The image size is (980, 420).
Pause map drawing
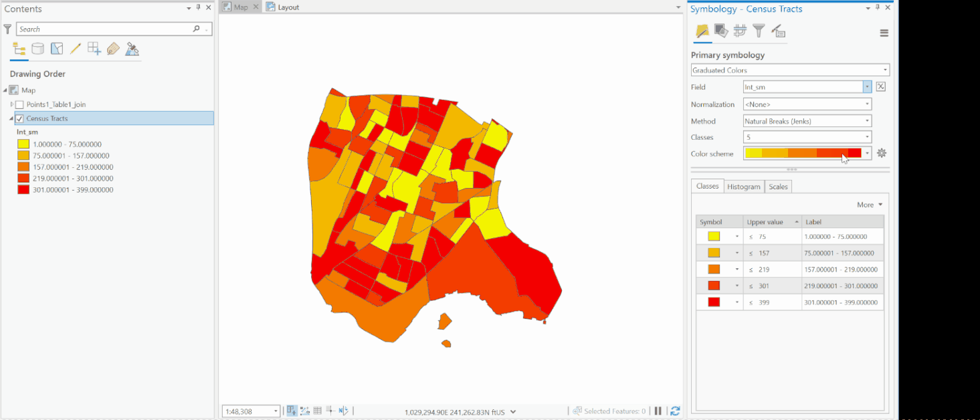point(658,411)
